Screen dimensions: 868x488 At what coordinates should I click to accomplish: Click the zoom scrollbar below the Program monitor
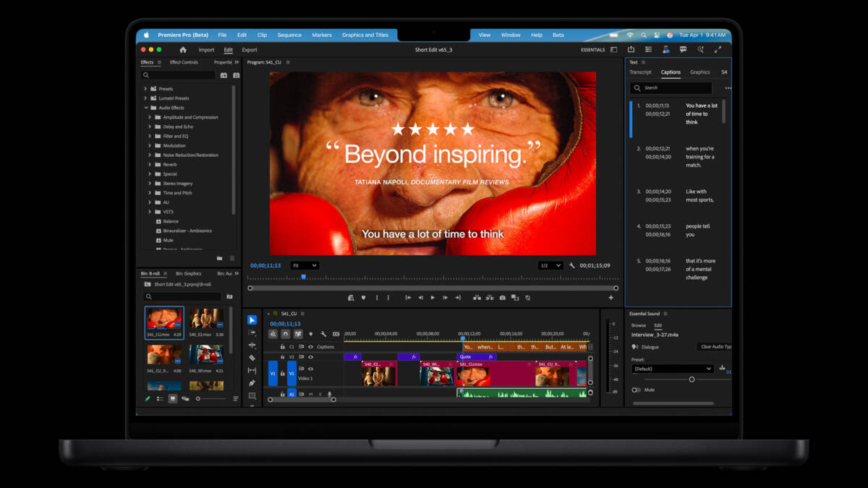pyautogui.click(x=434, y=287)
